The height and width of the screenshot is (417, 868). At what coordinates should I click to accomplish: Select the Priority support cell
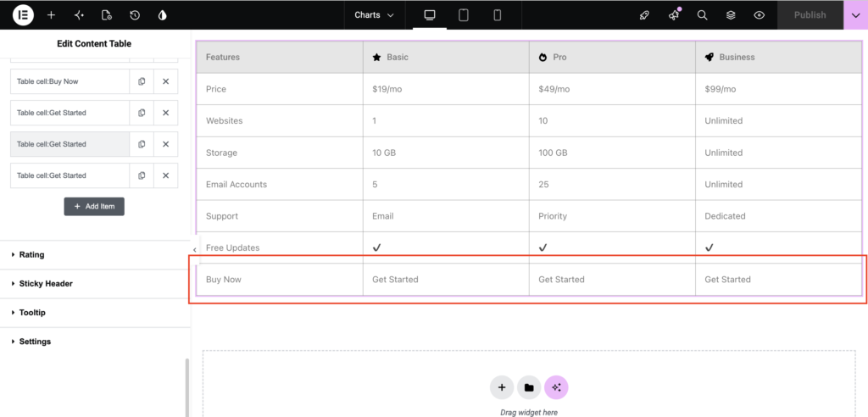tap(612, 216)
